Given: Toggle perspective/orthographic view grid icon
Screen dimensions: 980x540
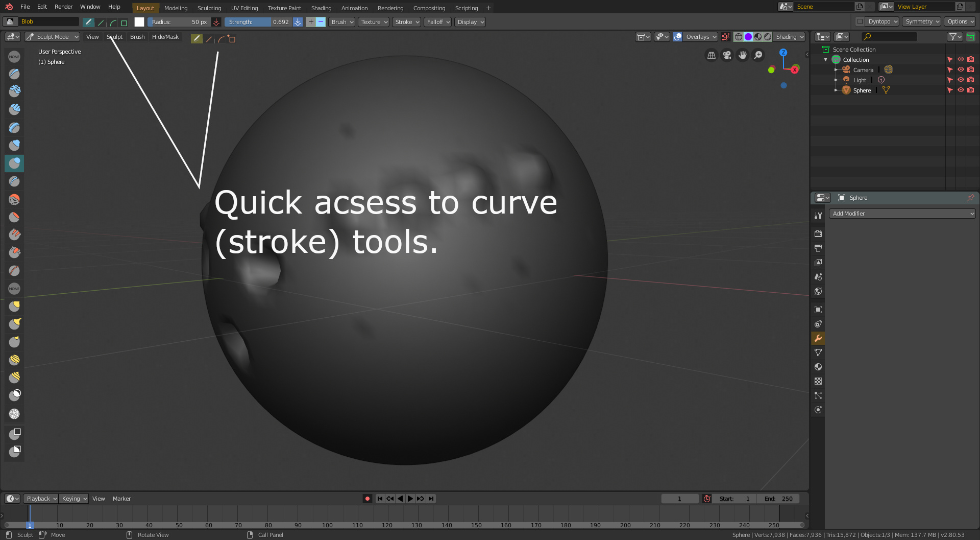Looking at the screenshot, I should 712,55.
